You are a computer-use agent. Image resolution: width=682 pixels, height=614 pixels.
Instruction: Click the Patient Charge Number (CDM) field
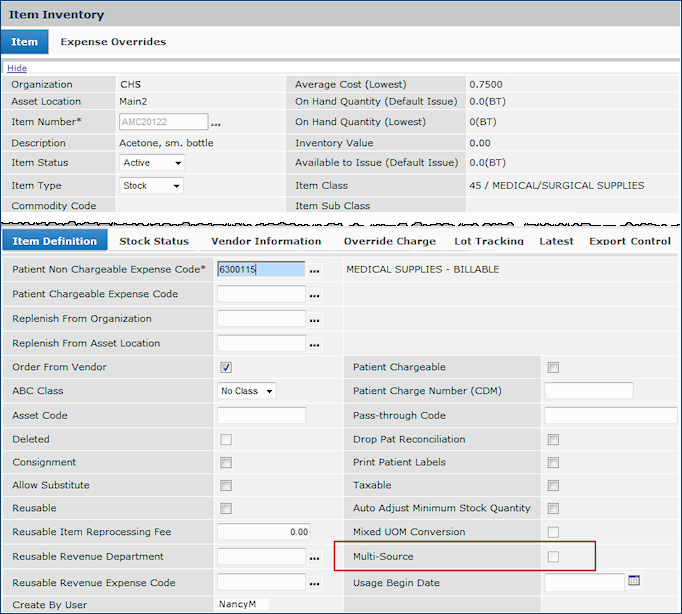click(x=588, y=391)
